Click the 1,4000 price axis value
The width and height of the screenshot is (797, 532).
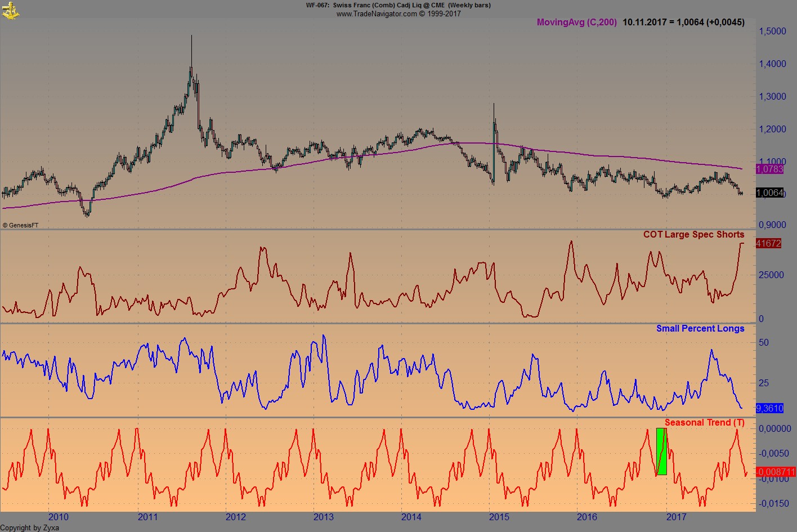coord(773,64)
